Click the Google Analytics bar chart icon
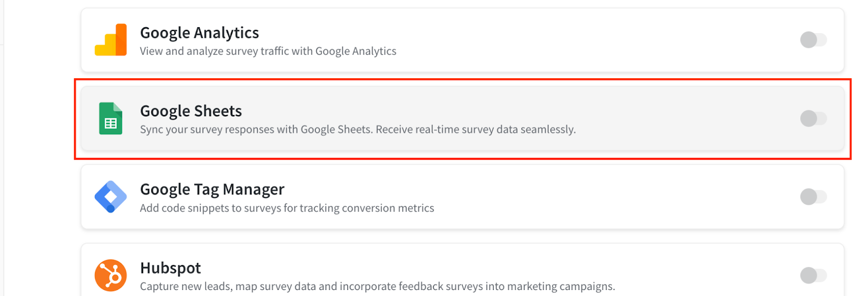This screenshot has width=868, height=296. (x=111, y=40)
